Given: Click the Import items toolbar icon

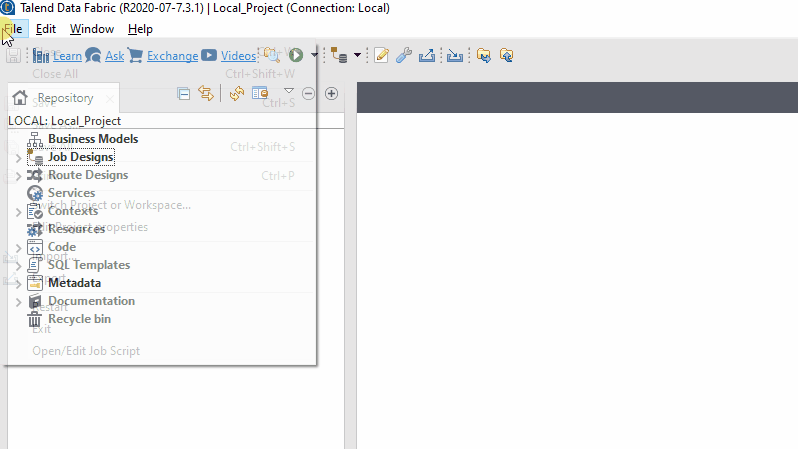Looking at the screenshot, I should click(455, 56).
